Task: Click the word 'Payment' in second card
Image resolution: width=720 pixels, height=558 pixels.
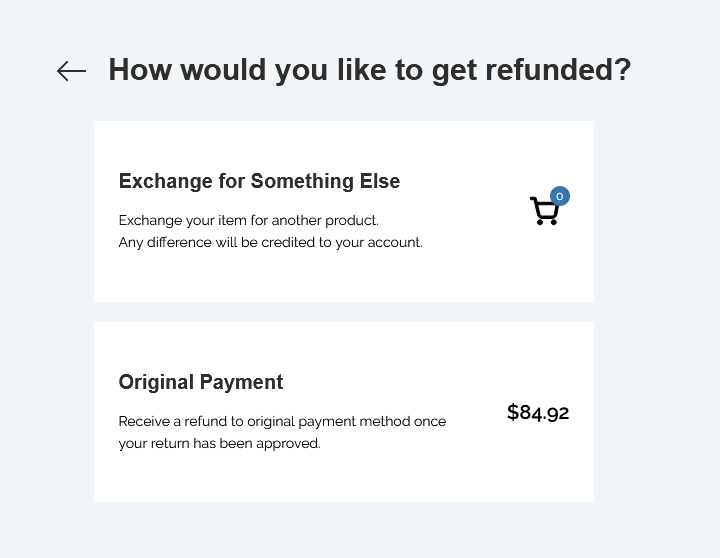Action: point(242,382)
